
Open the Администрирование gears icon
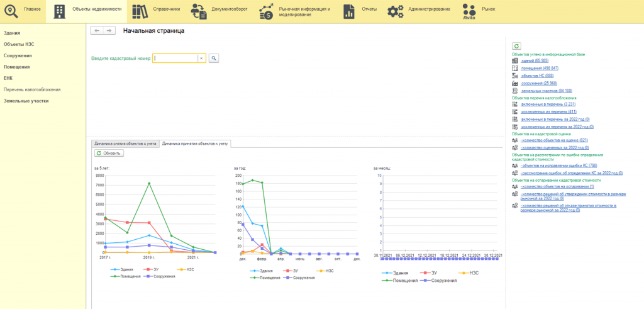click(395, 11)
